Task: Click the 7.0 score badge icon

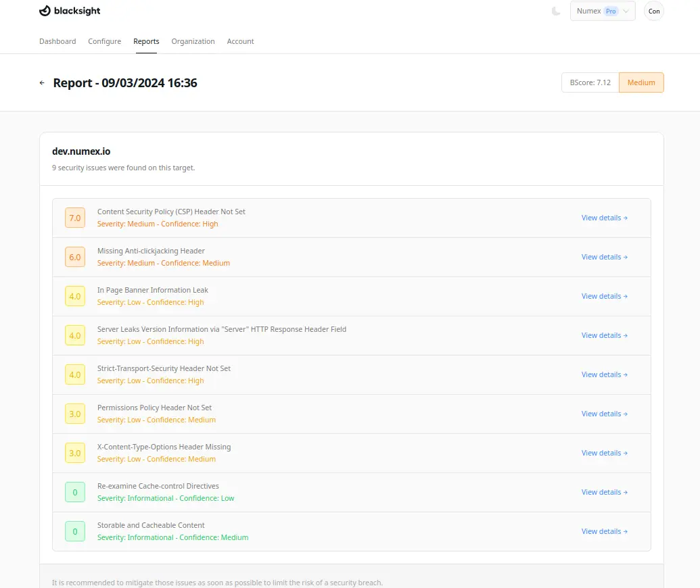Action: pos(75,218)
